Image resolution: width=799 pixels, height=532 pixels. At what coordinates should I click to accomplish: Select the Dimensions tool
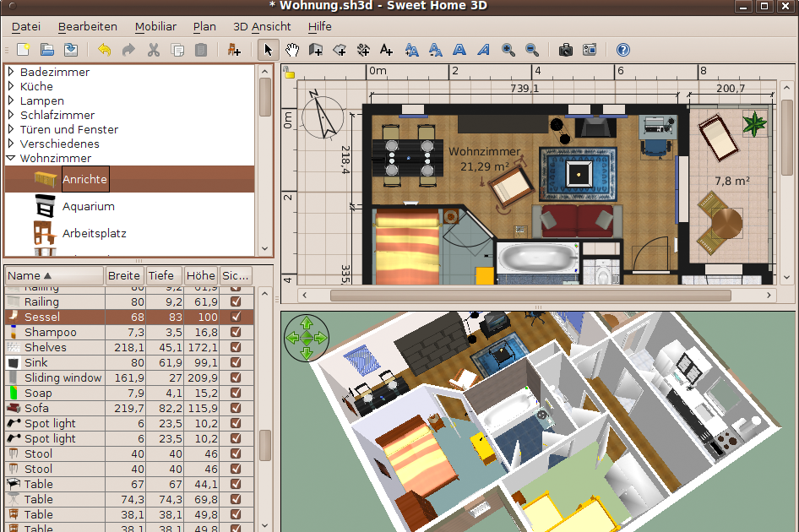(363, 50)
